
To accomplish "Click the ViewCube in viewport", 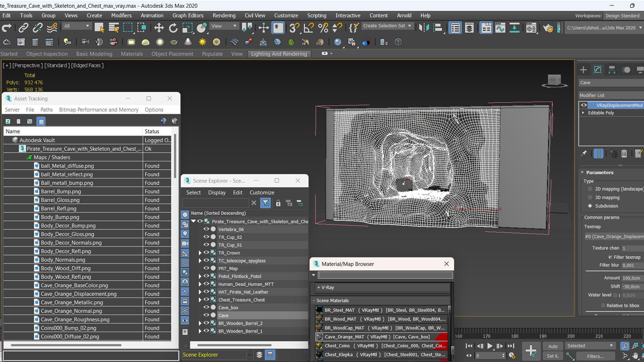I will point(554,81).
